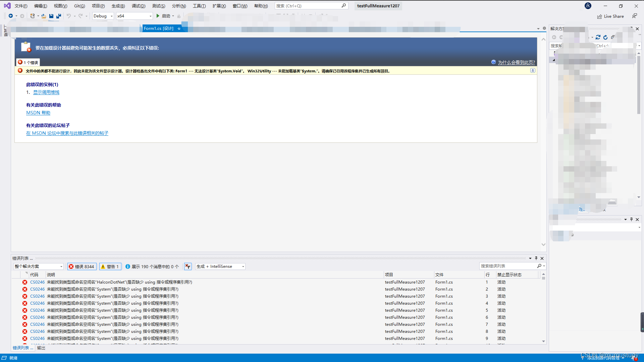Image resolution: width=644 pixels, height=362 pixels.
Task: Click the Hot Reload flame icon
Action: coord(179,16)
